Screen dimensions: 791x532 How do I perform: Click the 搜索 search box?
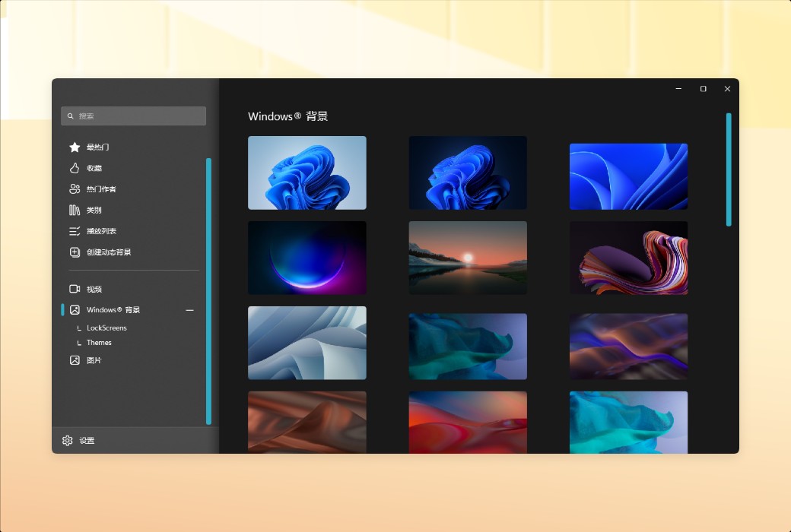tap(133, 116)
